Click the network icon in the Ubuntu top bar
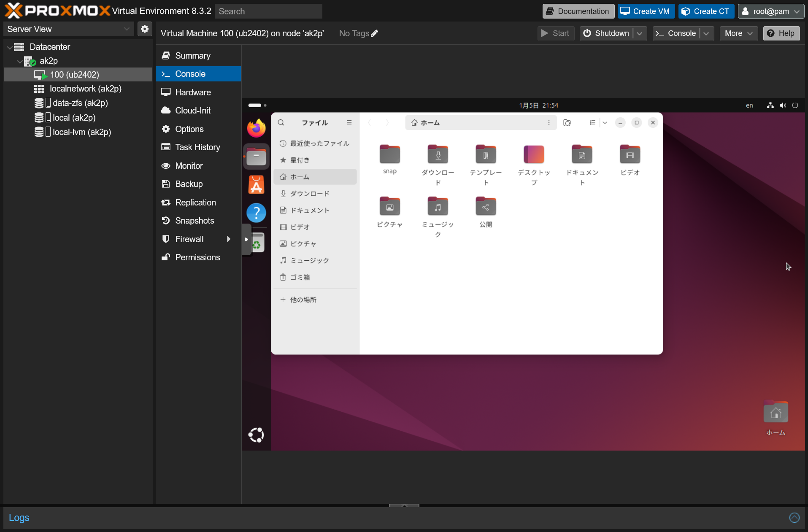Screen dimensions: 808x532 pos(770,105)
